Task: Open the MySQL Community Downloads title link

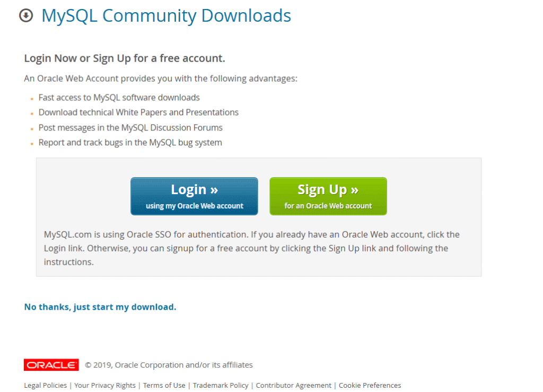Action: tap(166, 15)
